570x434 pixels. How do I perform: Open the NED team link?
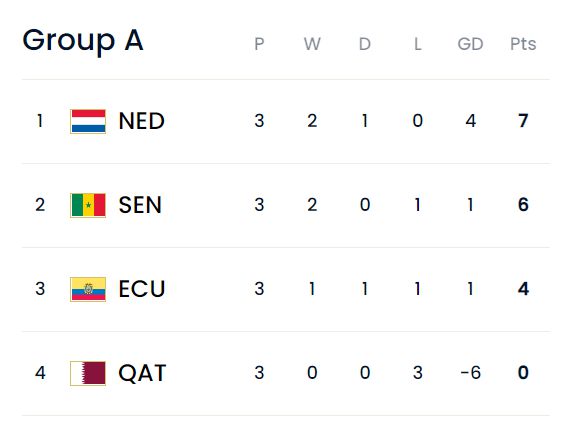pos(142,121)
